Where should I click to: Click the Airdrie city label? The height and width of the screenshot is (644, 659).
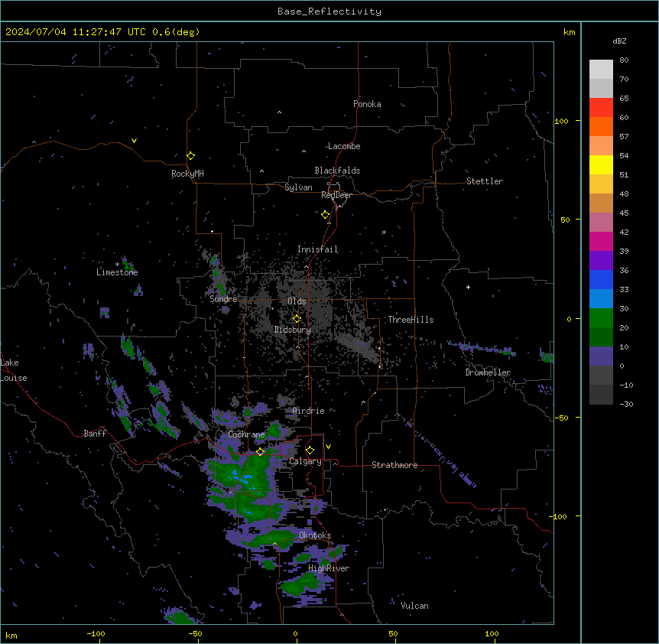click(x=308, y=411)
